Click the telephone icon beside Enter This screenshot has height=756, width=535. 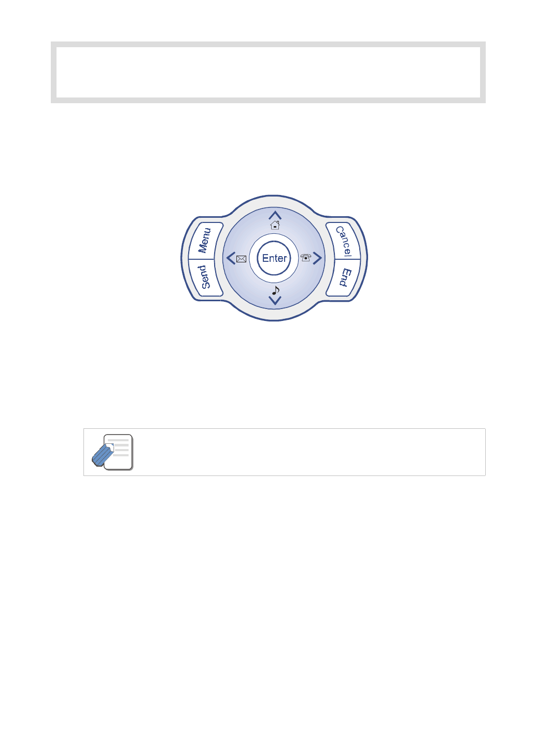coord(306,258)
